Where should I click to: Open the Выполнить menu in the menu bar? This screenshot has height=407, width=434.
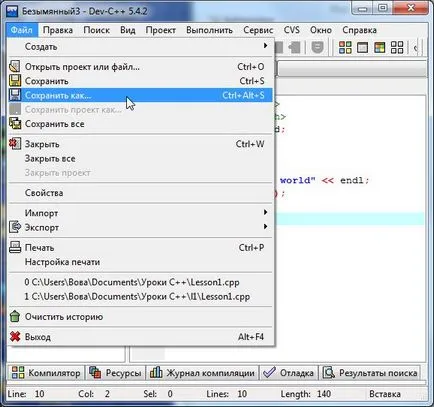tap(209, 30)
